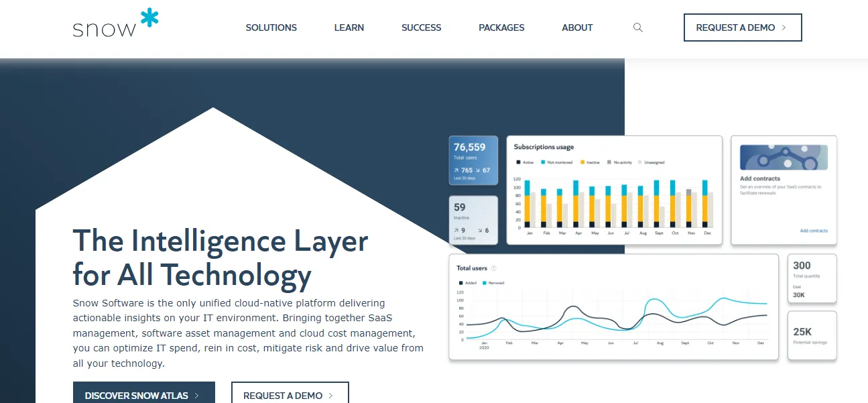Click the 30K cost value

pyautogui.click(x=799, y=295)
